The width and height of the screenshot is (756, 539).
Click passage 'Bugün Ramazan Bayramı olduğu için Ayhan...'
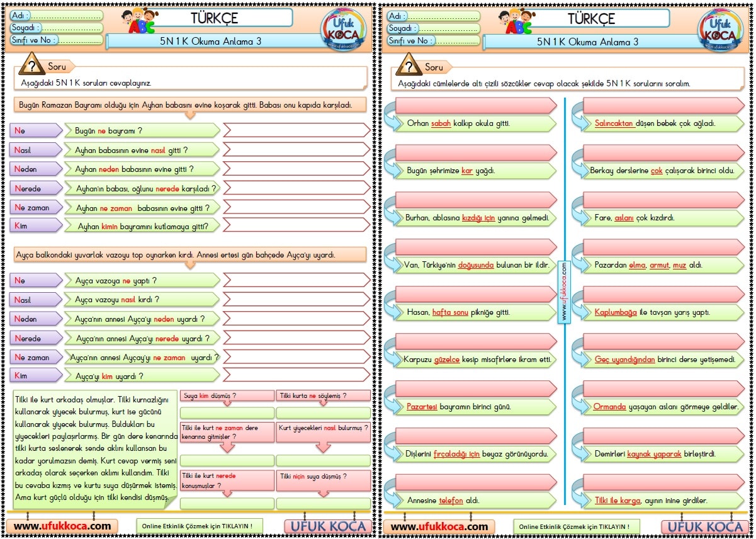pos(189,106)
